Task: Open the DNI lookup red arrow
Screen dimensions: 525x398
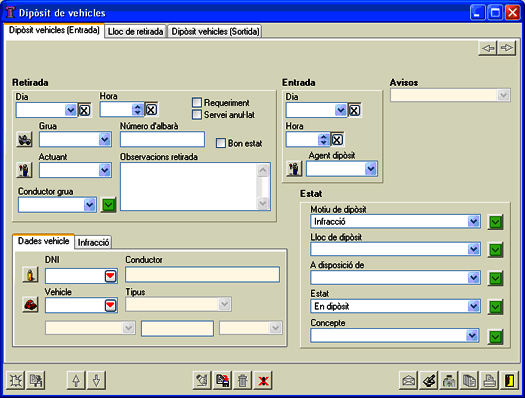Action: [110, 276]
